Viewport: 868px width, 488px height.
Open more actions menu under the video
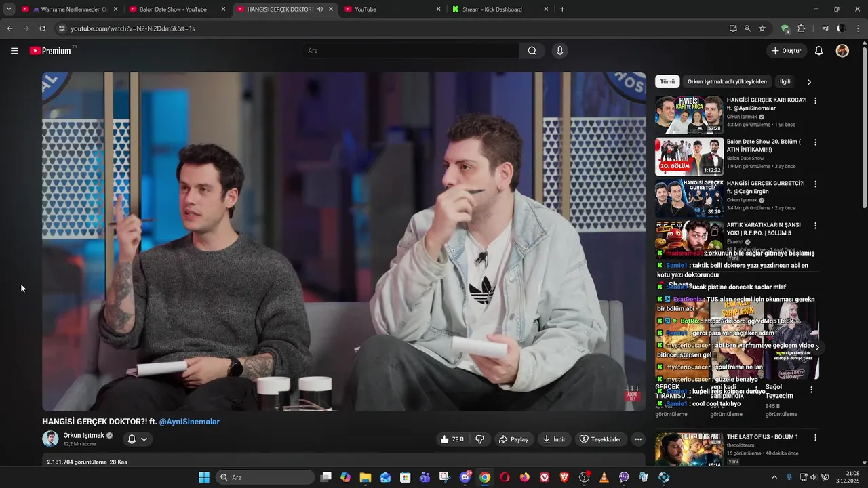coord(638,439)
